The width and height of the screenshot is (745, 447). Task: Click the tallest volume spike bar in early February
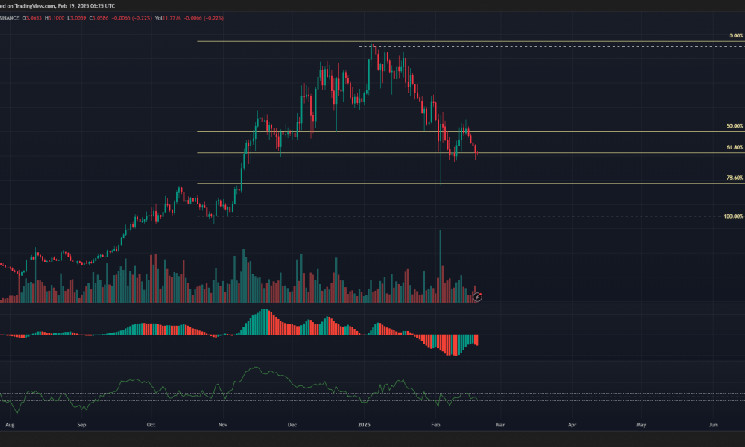[440, 266]
